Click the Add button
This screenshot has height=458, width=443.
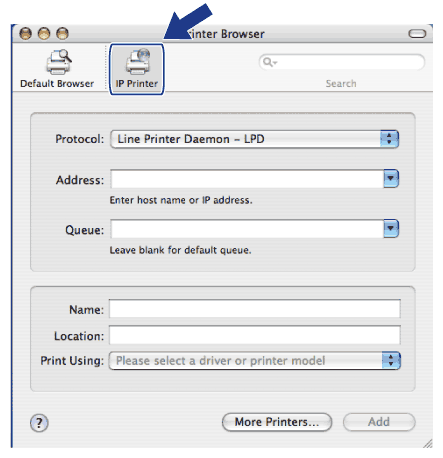pyautogui.click(x=379, y=422)
